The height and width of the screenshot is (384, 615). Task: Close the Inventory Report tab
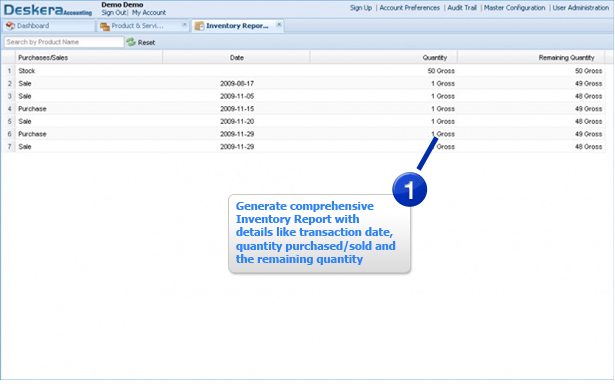(x=279, y=25)
